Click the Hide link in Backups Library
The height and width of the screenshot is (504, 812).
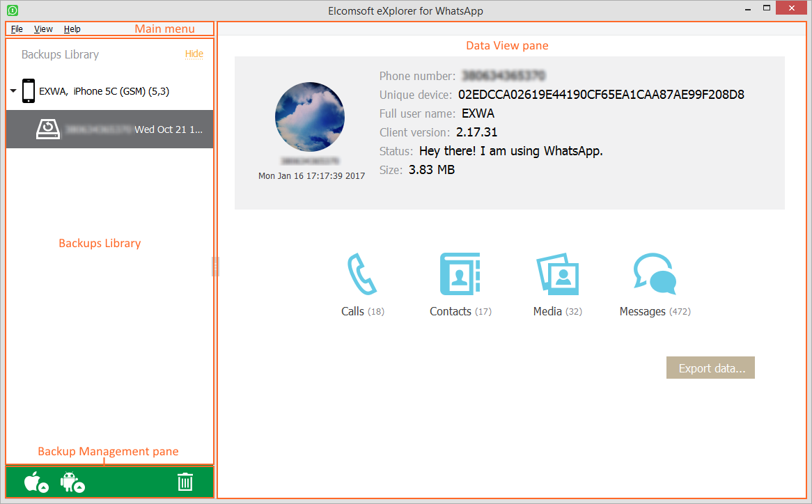pyautogui.click(x=194, y=54)
